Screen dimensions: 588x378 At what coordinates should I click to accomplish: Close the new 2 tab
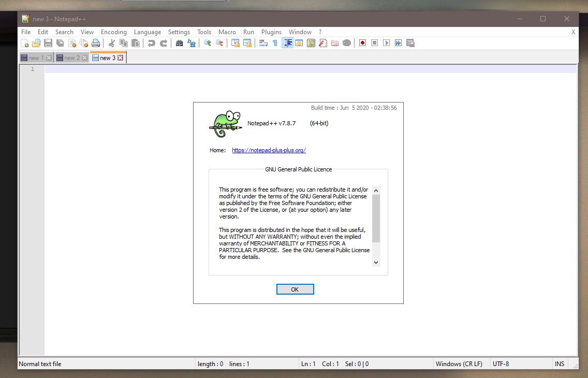coord(85,58)
